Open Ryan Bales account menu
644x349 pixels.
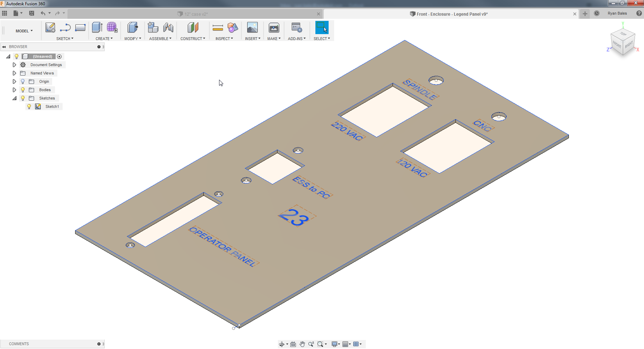pos(617,14)
